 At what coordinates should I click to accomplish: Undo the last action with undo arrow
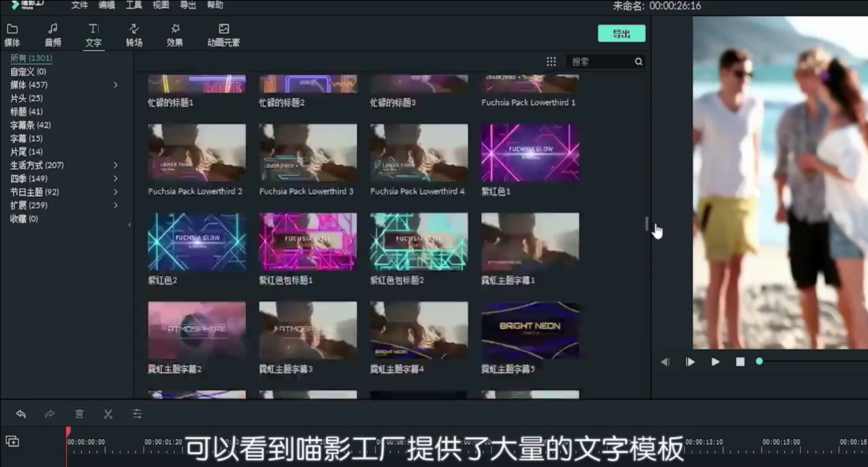(21, 414)
